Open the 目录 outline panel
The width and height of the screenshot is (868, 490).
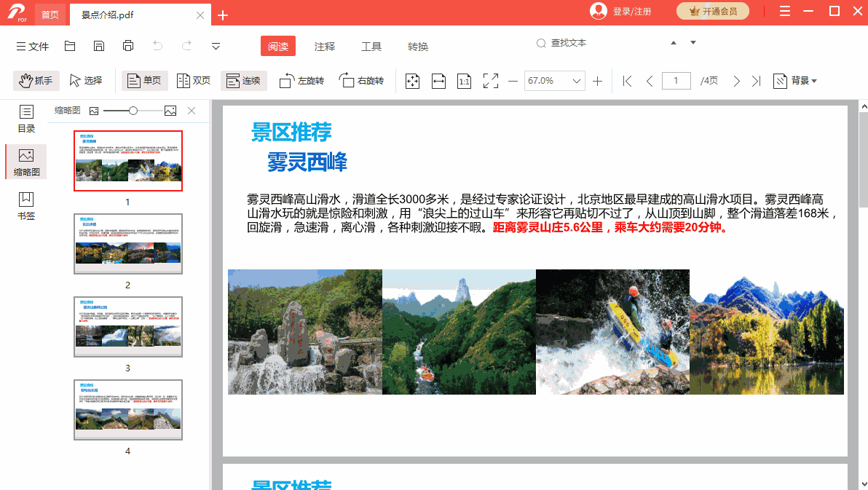pos(26,118)
